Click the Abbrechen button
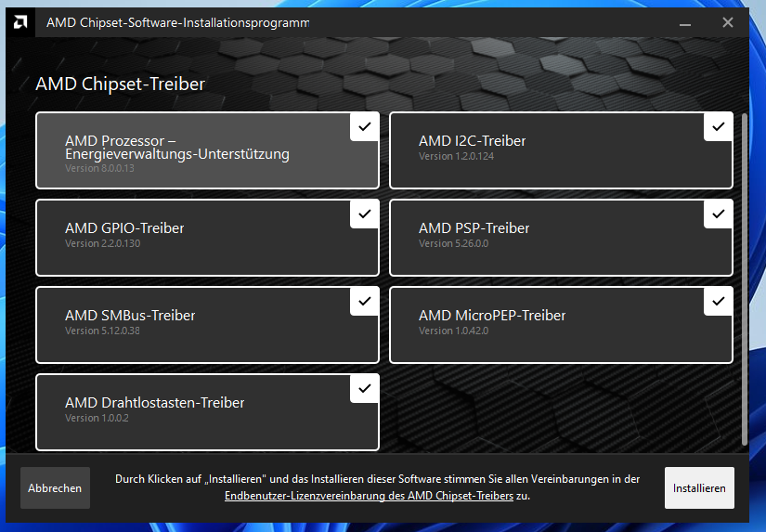The width and height of the screenshot is (766, 532). [x=55, y=488]
